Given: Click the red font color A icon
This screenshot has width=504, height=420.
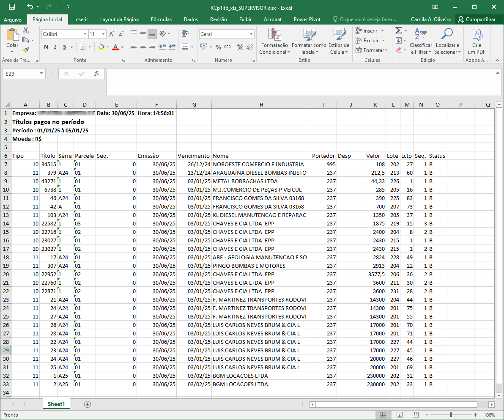Looking at the screenshot, I should point(116,47).
